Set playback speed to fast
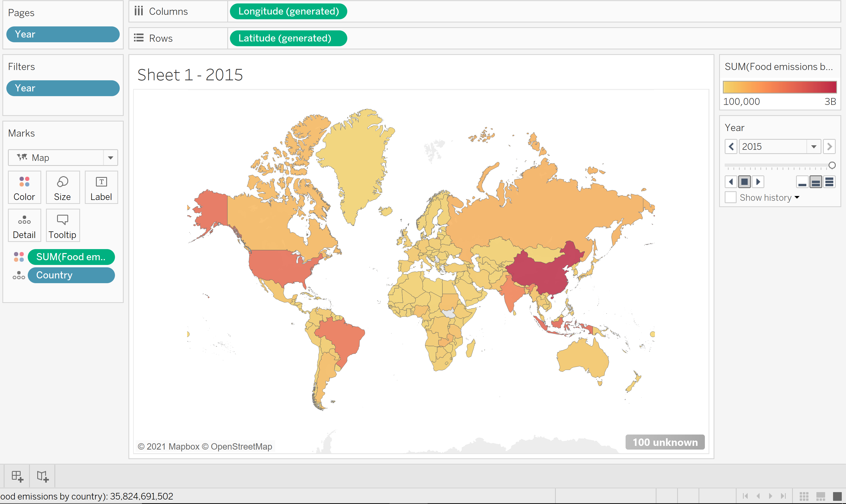 click(829, 182)
